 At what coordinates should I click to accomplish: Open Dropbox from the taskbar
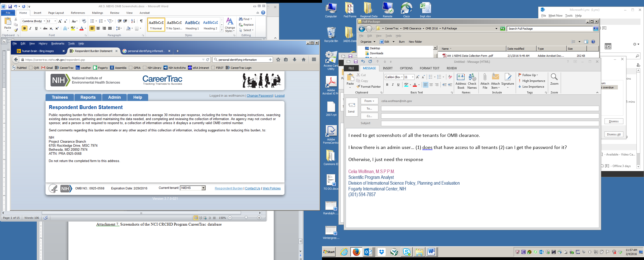coord(382,252)
